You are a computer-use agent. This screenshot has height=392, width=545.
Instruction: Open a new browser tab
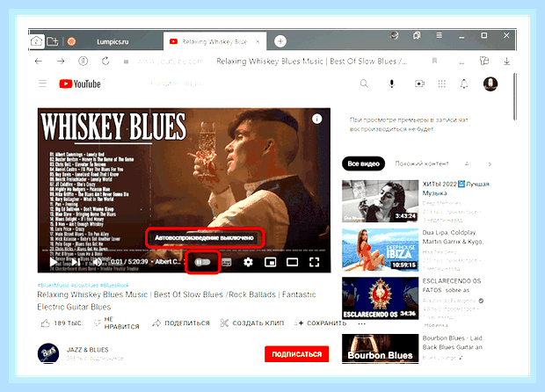280,41
